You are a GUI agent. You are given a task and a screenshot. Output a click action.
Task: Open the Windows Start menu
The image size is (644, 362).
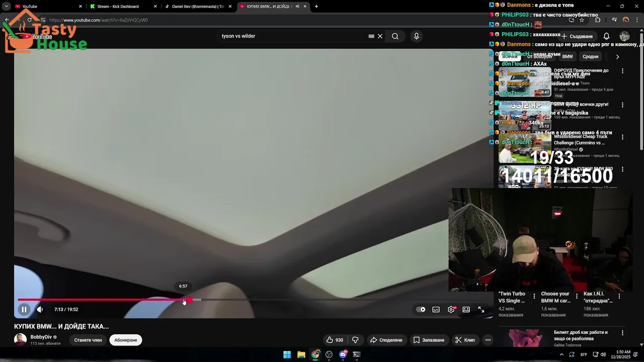(x=287, y=354)
